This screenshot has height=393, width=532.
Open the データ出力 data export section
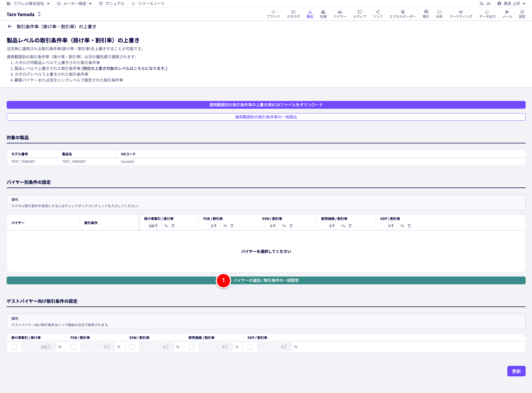pyautogui.click(x=487, y=14)
